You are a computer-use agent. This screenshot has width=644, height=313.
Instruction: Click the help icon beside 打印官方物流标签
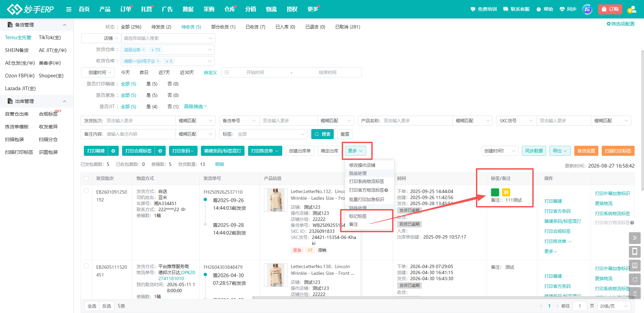(386, 190)
